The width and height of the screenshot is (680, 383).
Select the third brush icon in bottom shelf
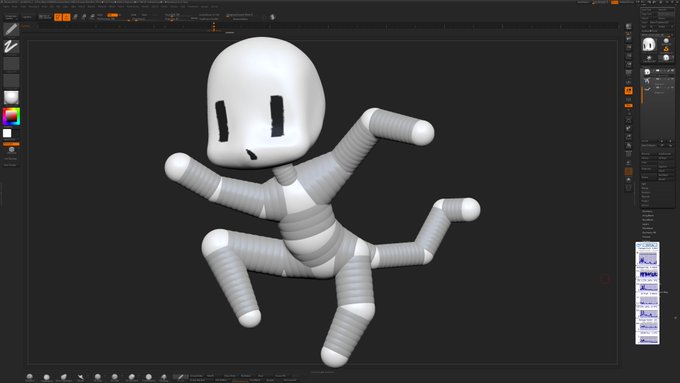tap(64, 377)
